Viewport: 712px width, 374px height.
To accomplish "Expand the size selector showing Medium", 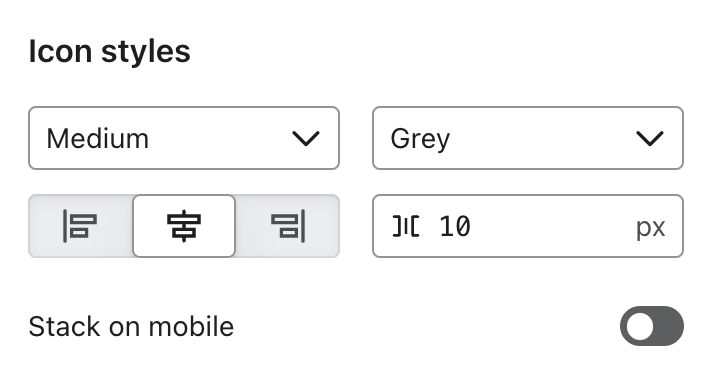I will click(x=184, y=138).
